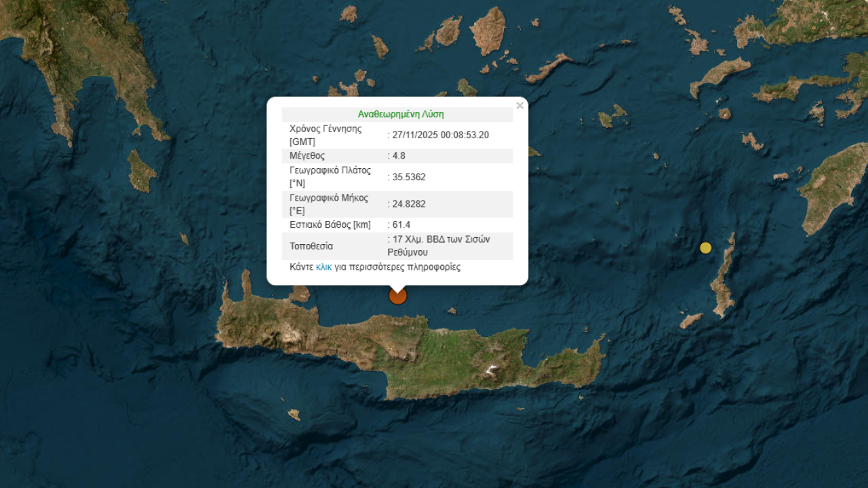Screen dimensions: 868x488
Task: Open the κλικ link for more information
Action: (x=323, y=267)
